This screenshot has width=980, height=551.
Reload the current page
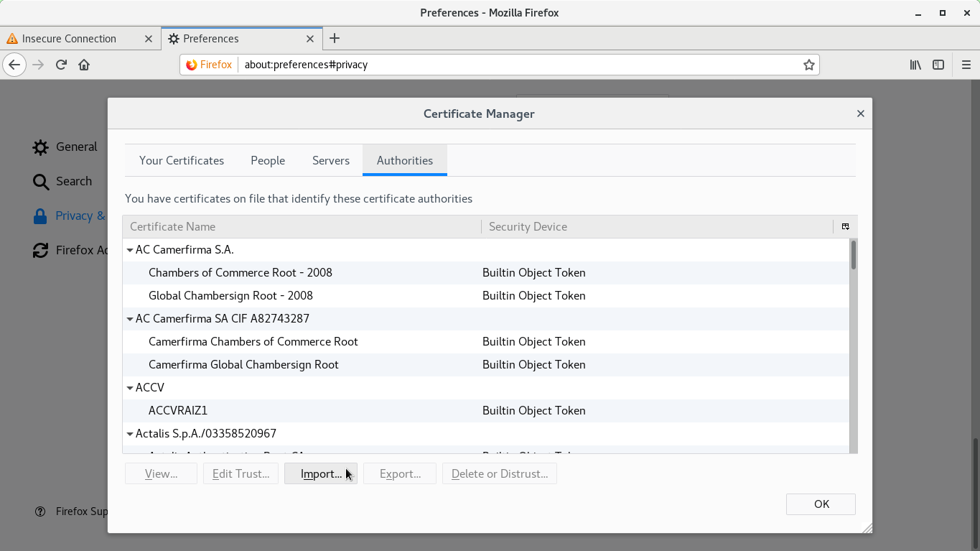[61, 64]
